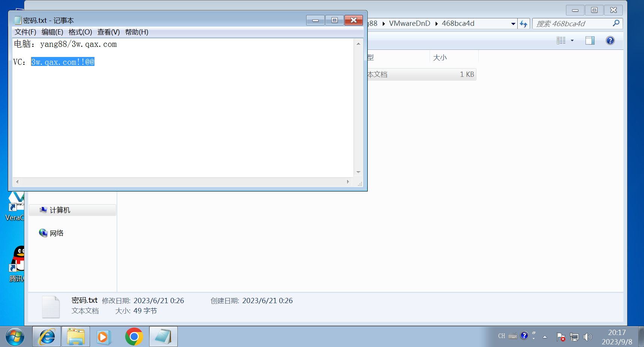
Task: Click the 搜索 468bca4d search box
Action: tap(572, 24)
